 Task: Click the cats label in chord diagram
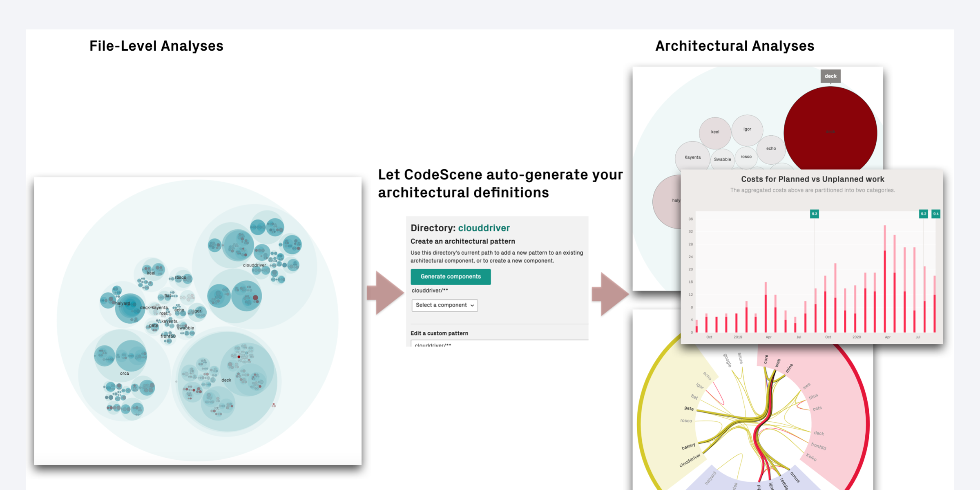click(817, 408)
